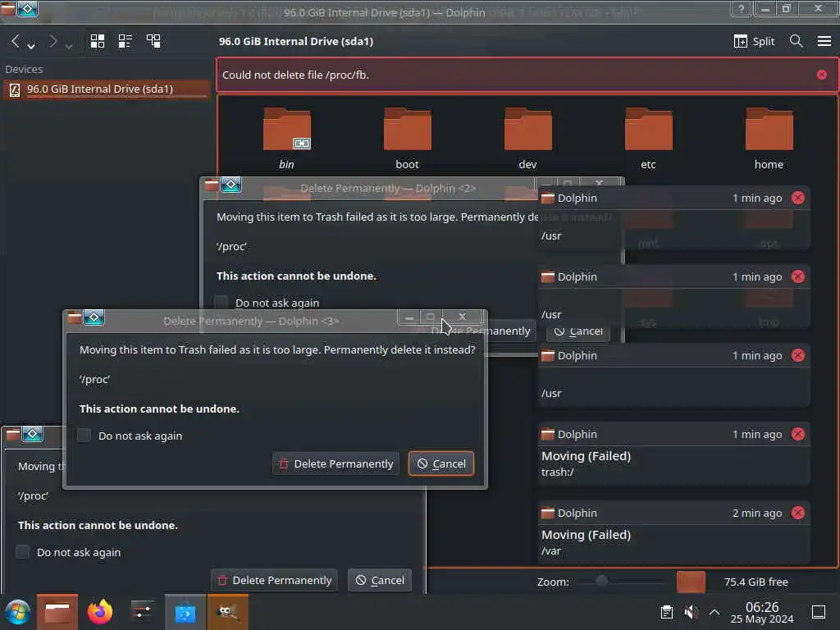Click the show desktop button
840x630 pixels.
tap(819, 612)
